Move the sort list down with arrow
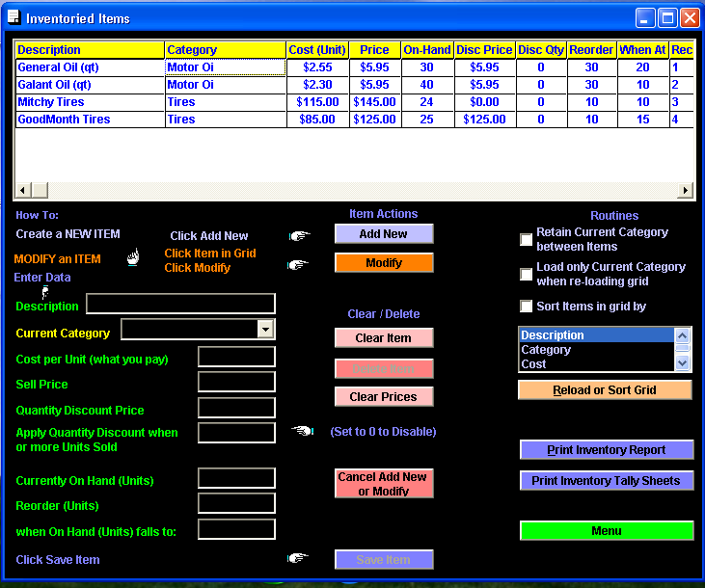The width and height of the screenshot is (705, 588). tap(683, 362)
